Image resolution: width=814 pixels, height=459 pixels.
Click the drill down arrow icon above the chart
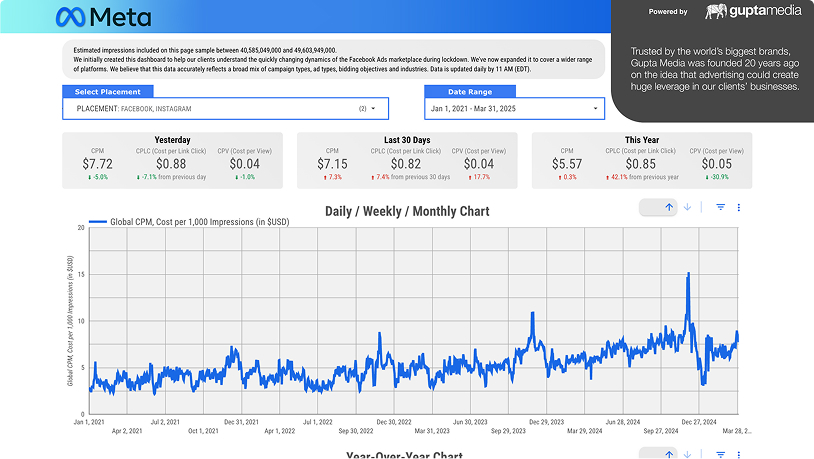pos(687,207)
